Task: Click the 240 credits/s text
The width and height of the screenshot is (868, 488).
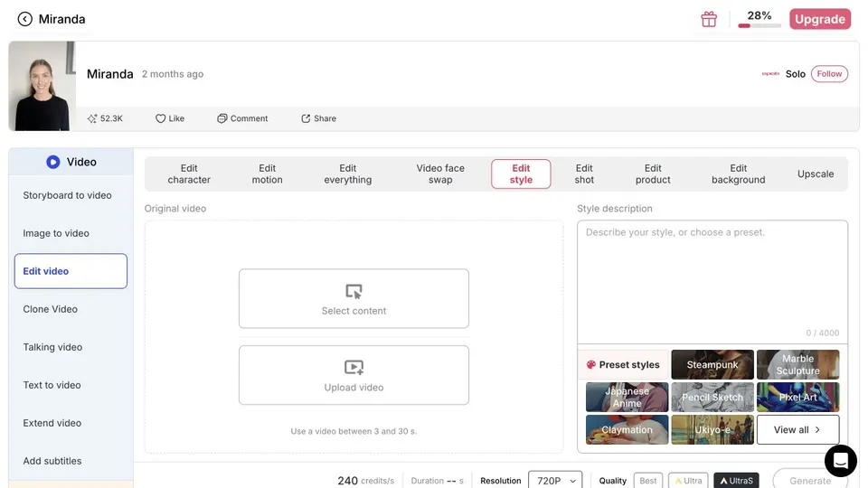Action: [x=366, y=481]
